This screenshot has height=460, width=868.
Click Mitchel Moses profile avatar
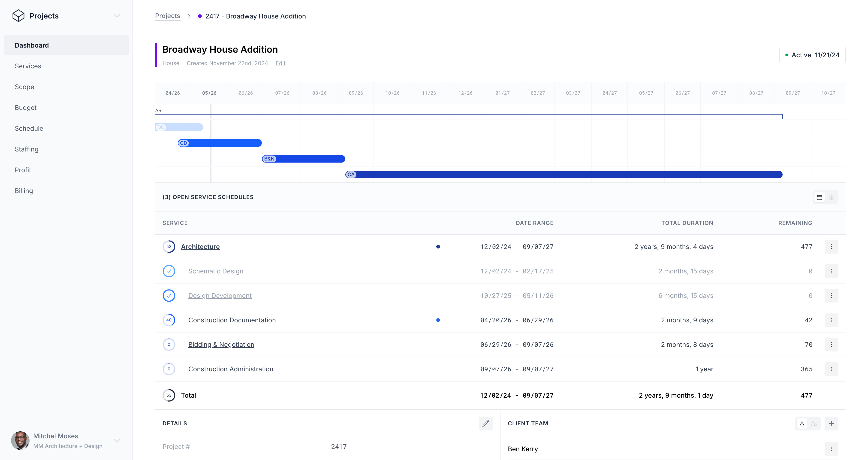20,440
